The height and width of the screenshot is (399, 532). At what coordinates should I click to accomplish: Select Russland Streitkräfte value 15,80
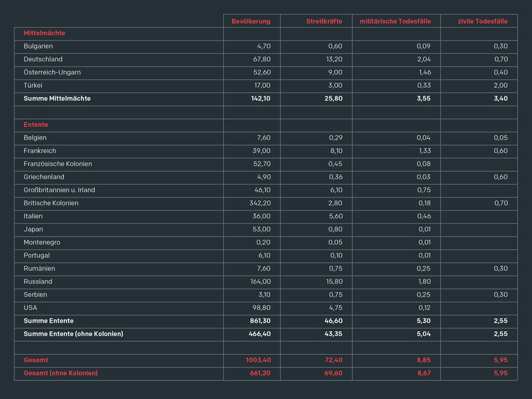(334, 281)
